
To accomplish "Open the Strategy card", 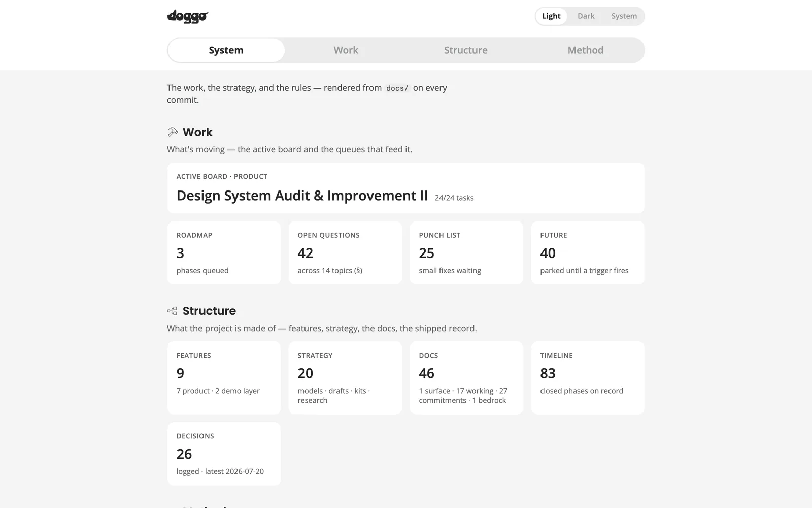I will 345,378.
